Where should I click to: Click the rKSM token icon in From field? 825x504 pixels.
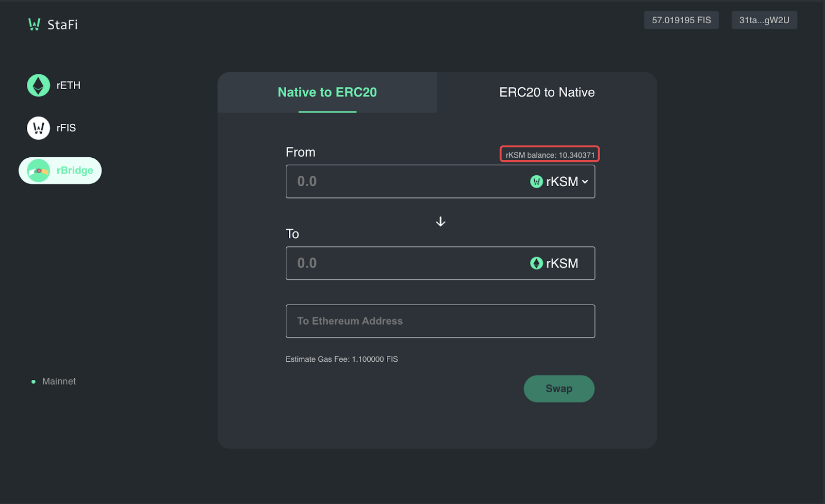[x=536, y=181]
